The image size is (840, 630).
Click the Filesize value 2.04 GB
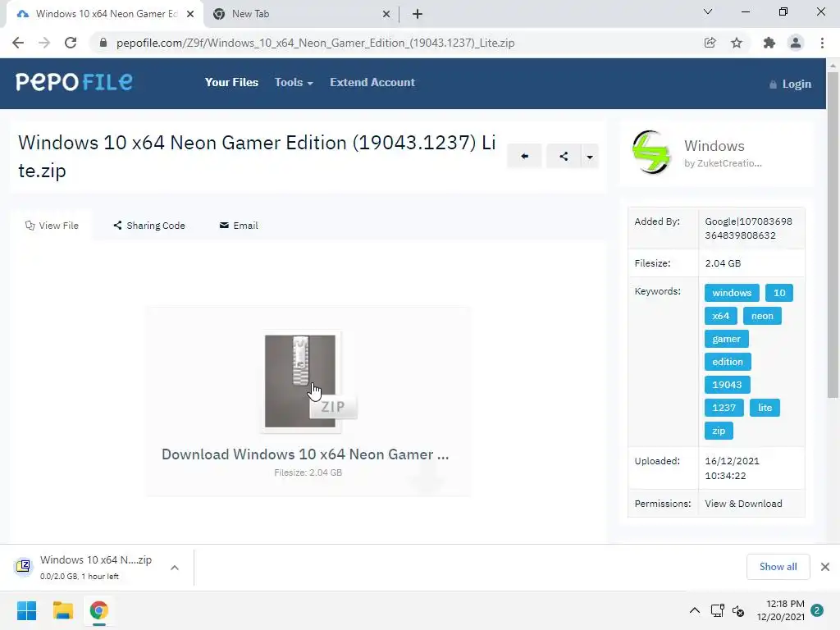tap(723, 263)
